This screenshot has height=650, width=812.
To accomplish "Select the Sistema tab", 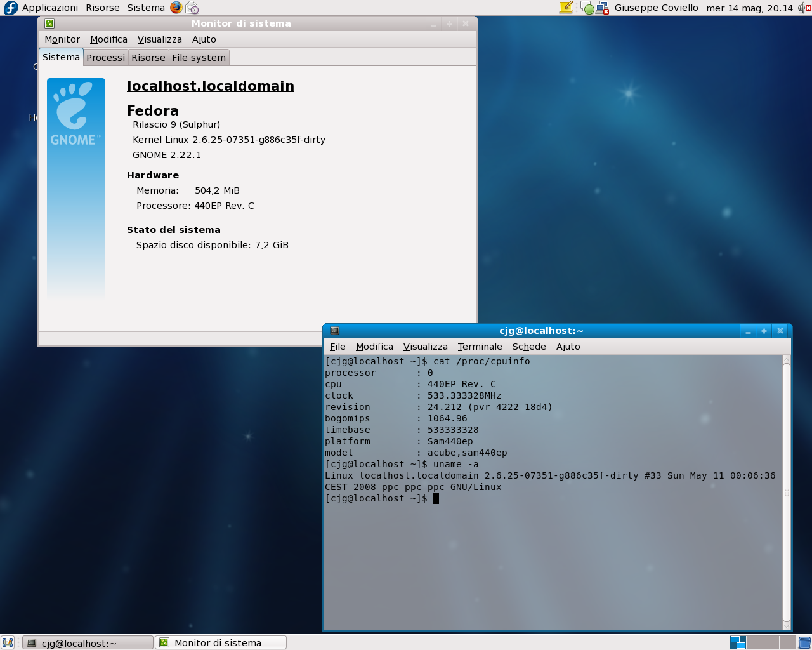I will point(61,57).
